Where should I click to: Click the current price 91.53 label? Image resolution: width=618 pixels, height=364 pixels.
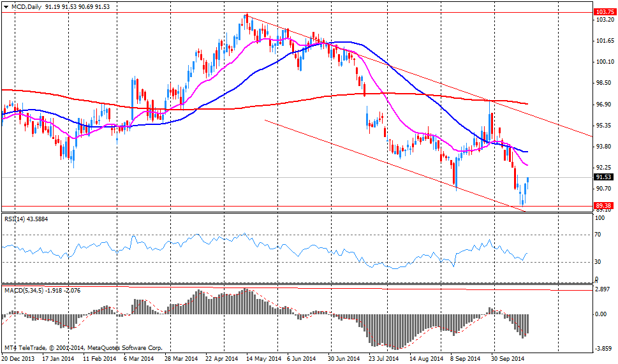(603, 177)
